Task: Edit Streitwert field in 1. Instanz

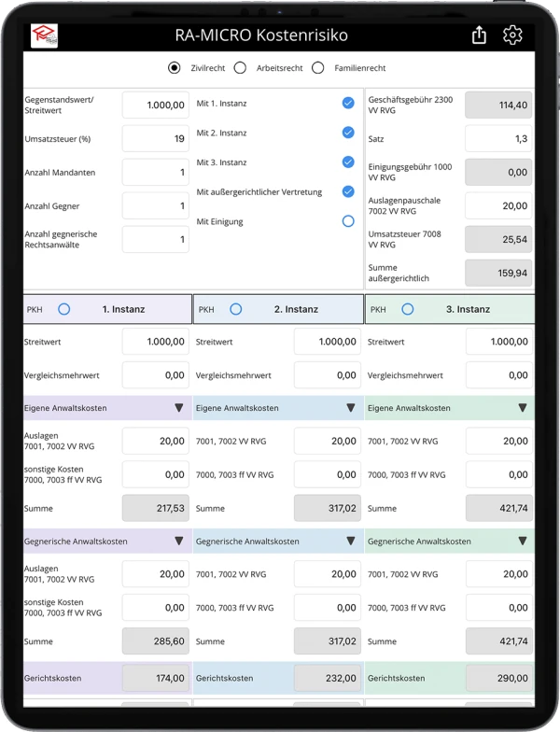Action: pyautogui.click(x=156, y=342)
